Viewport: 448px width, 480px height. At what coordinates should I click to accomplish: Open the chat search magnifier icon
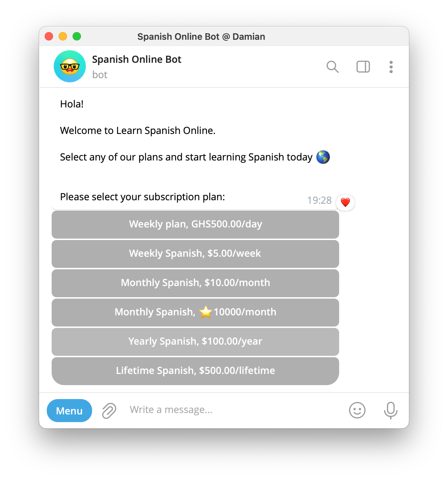333,67
